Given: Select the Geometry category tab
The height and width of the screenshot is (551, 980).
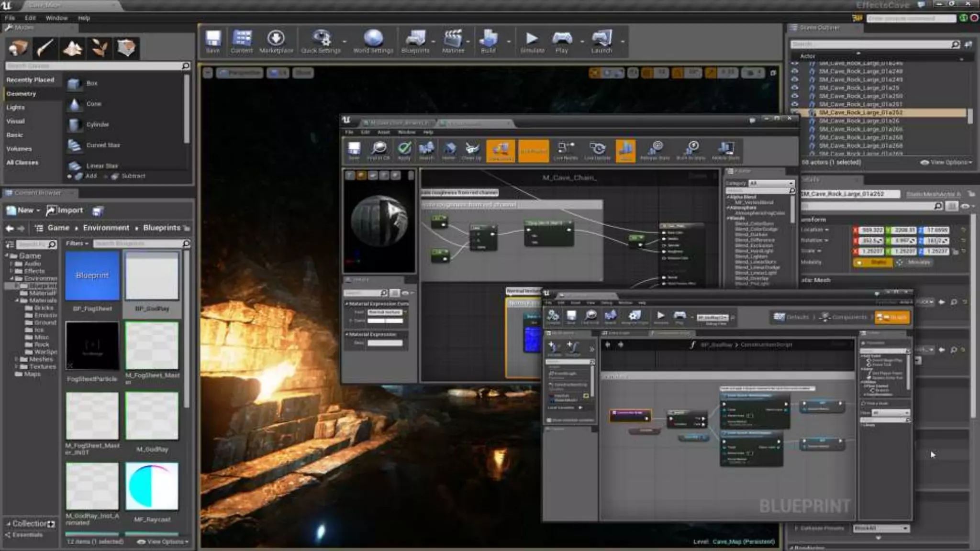Looking at the screenshot, I should pyautogui.click(x=22, y=94).
